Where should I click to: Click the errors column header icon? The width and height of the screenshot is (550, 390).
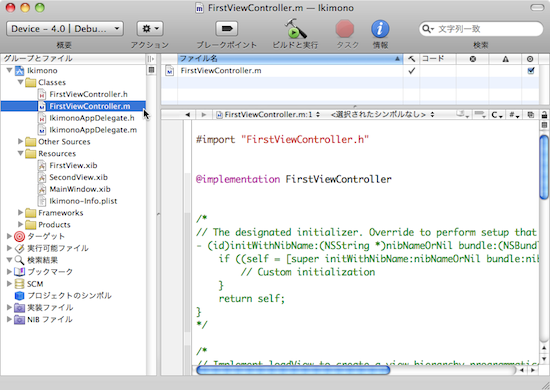[473, 59]
